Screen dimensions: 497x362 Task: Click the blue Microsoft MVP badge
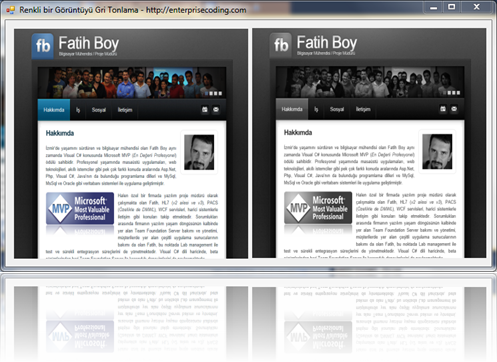(80, 208)
